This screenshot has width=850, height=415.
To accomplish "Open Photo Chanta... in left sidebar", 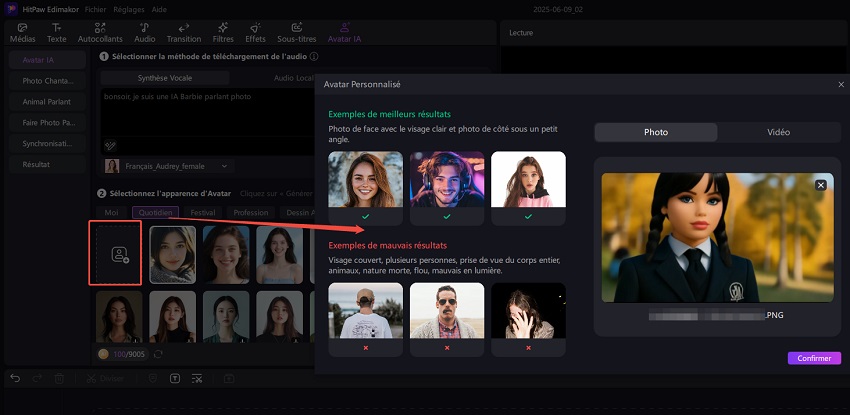I will click(47, 81).
